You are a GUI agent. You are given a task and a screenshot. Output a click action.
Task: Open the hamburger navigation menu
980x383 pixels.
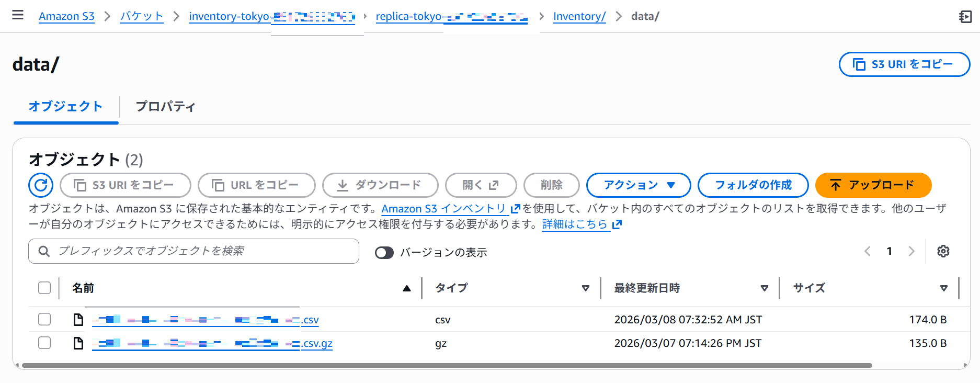pyautogui.click(x=18, y=15)
